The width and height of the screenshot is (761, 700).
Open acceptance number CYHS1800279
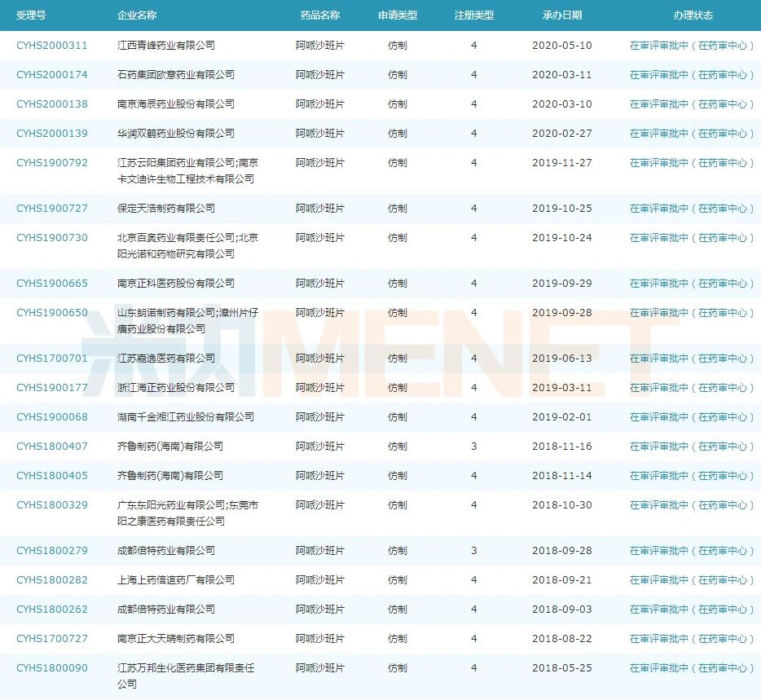click(52, 551)
